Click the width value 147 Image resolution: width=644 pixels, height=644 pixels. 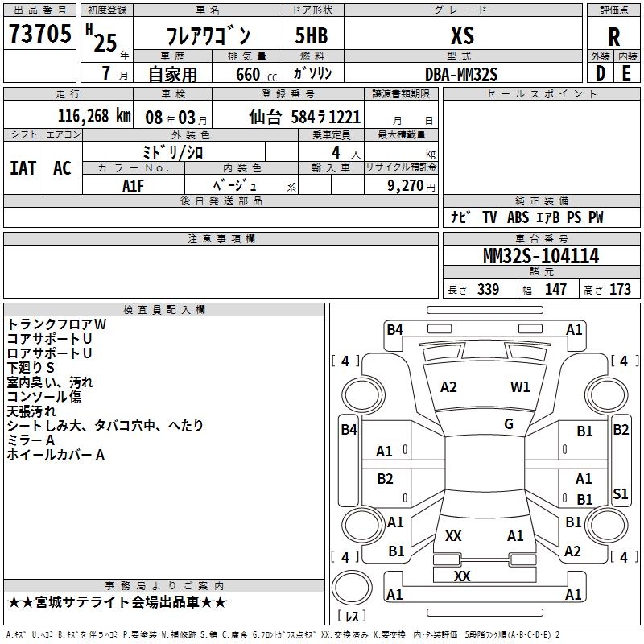(555, 289)
